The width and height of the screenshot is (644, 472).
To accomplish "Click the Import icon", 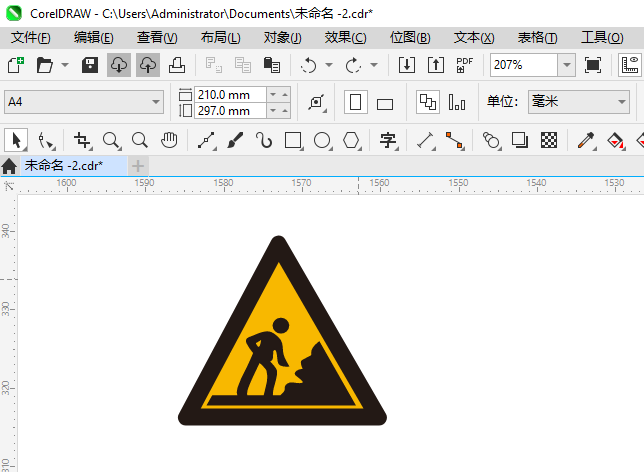I will (x=407, y=65).
